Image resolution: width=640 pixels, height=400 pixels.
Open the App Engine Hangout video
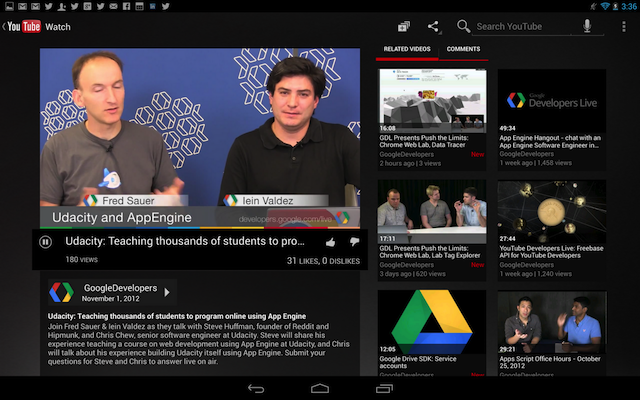[552, 101]
